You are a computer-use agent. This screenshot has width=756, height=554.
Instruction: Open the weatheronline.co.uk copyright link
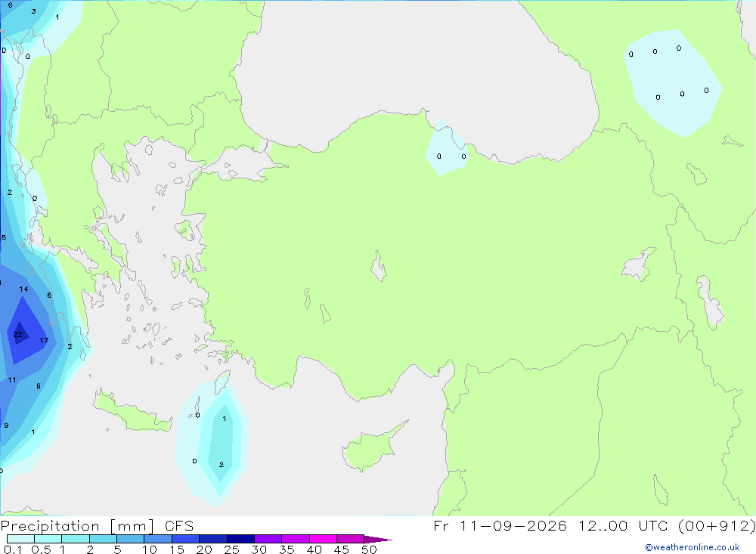click(692, 547)
